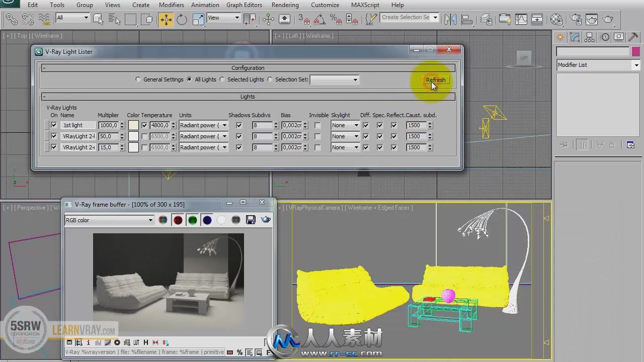This screenshot has height=362, width=644.
Task: Open the Graph Editors menu
Action: (244, 5)
